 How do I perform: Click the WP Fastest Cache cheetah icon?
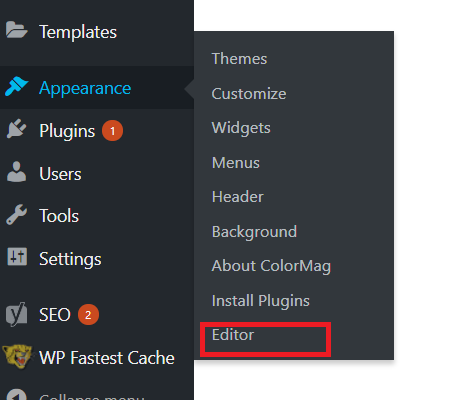(x=17, y=357)
